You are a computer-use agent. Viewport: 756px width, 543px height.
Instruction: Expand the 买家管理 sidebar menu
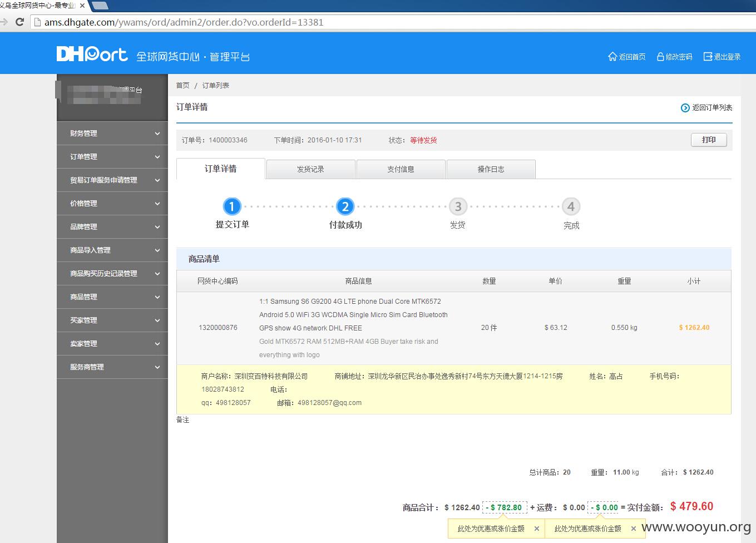pos(112,320)
